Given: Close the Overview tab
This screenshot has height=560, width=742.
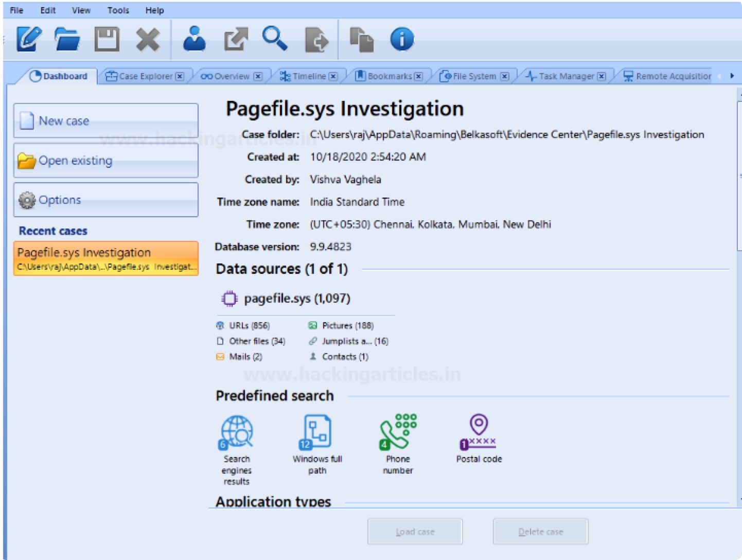Looking at the screenshot, I should (258, 76).
